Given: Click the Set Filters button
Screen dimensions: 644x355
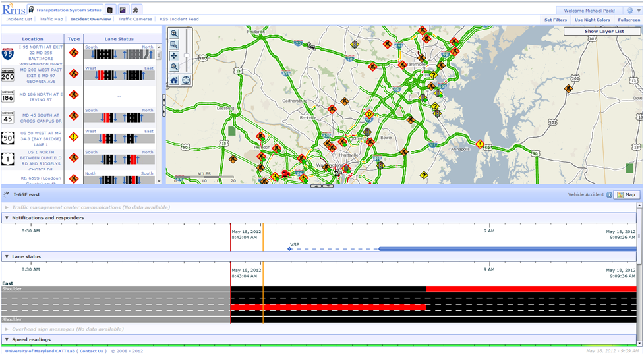Looking at the screenshot, I should pyautogui.click(x=556, y=20).
